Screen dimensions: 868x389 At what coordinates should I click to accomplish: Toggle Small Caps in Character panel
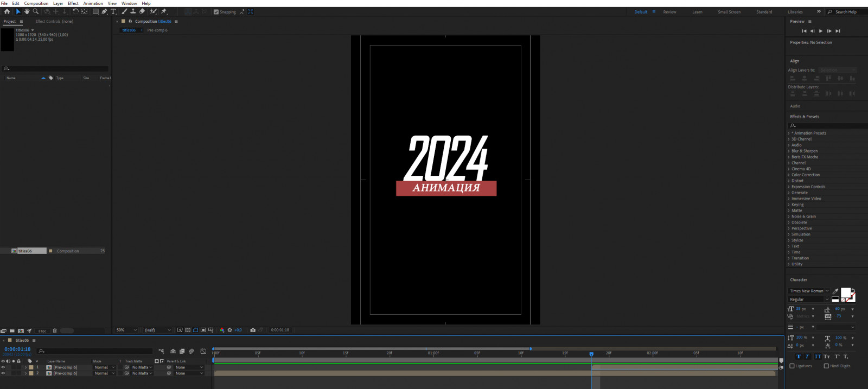pos(827,356)
